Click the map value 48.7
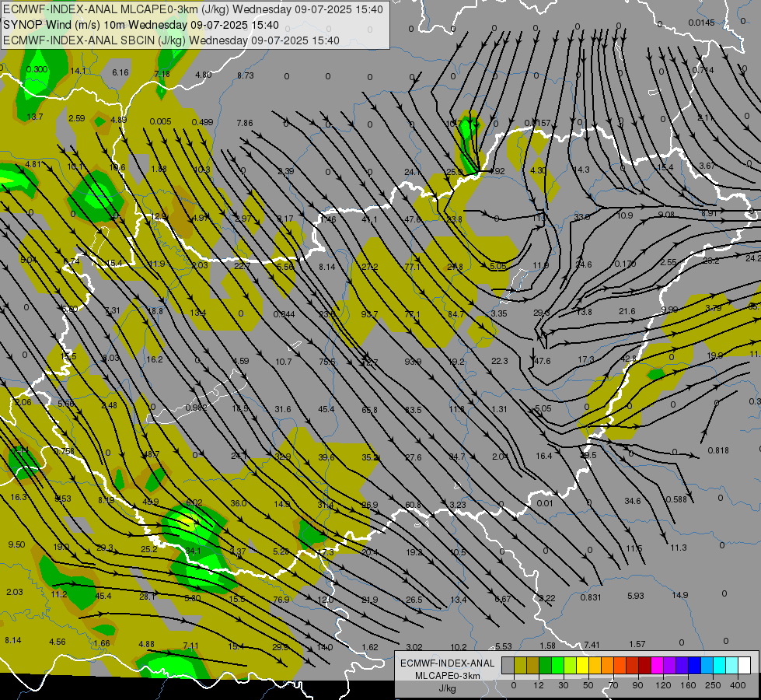Viewport: 761px width, 700px height. click(x=152, y=455)
